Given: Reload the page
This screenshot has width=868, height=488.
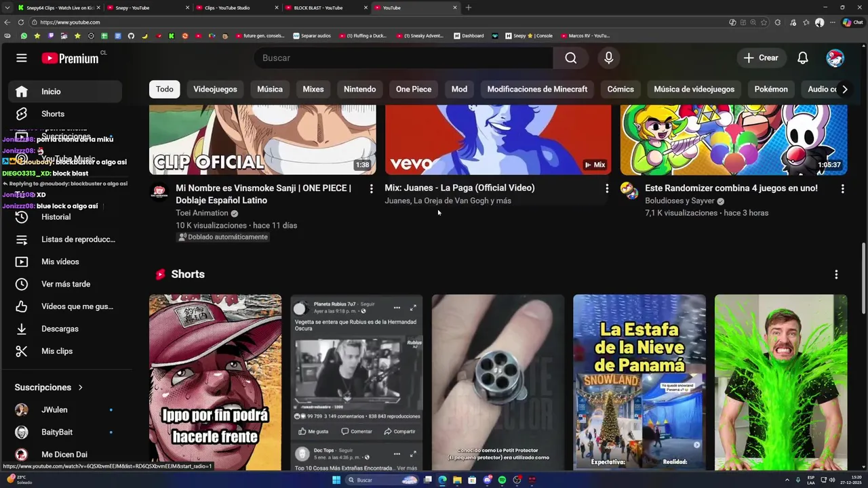Looking at the screenshot, I should [21, 22].
